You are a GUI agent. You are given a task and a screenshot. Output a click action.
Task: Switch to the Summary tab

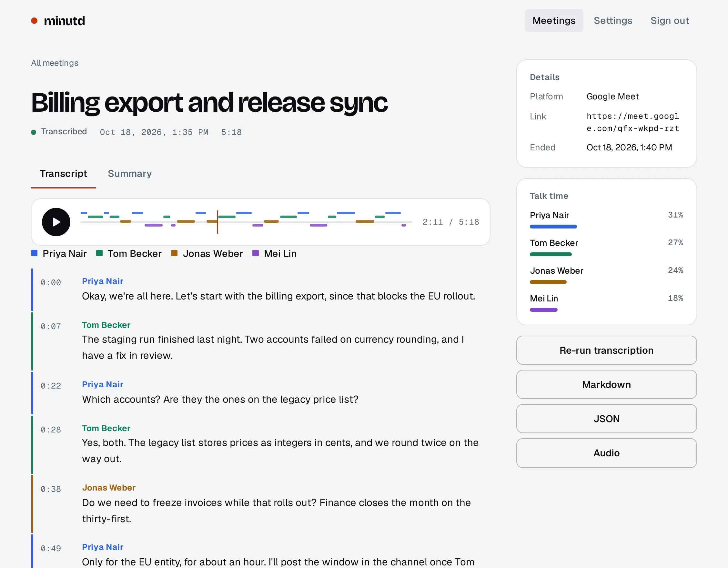tap(130, 174)
